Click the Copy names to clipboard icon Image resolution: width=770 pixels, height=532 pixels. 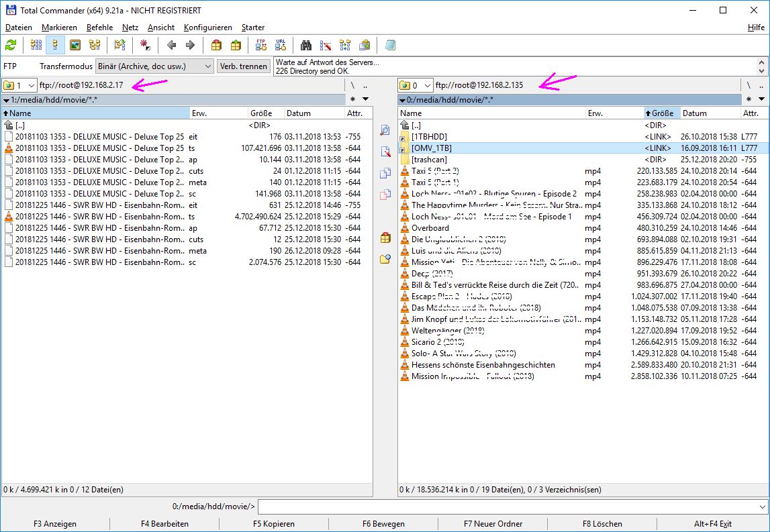tap(365, 45)
